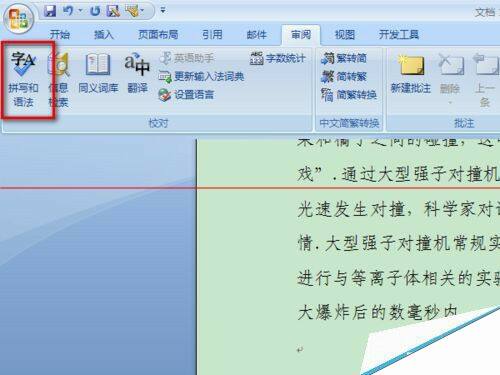Click 更新输入法词典
The height and width of the screenshot is (375, 500).
201,77
